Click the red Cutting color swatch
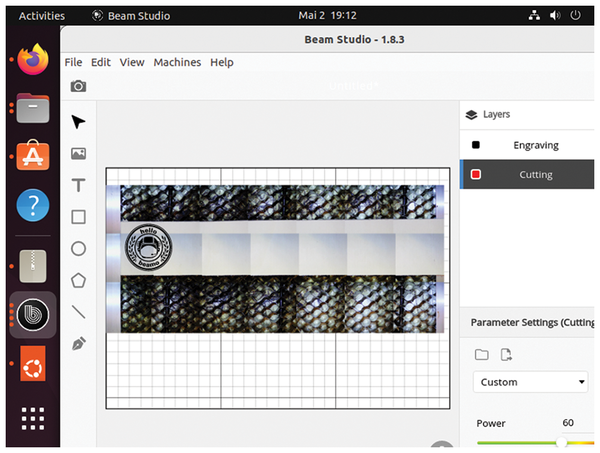The width and height of the screenshot is (600, 453). tap(476, 174)
